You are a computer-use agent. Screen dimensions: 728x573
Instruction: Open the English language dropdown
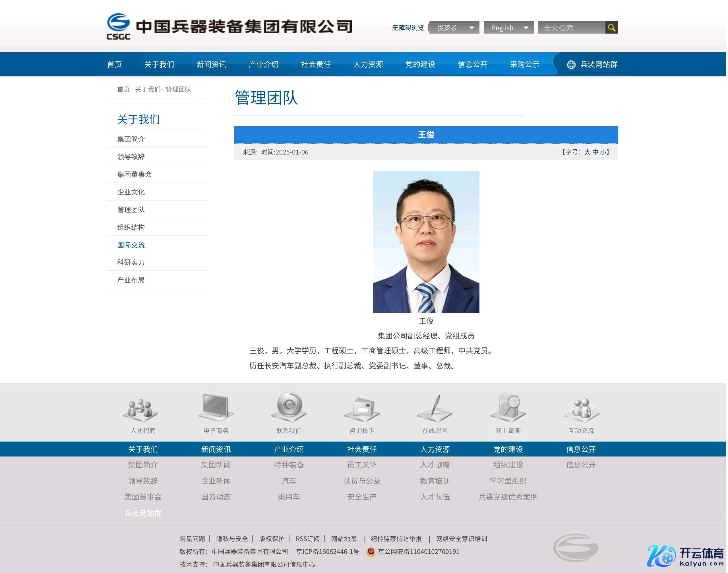click(510, 28)
